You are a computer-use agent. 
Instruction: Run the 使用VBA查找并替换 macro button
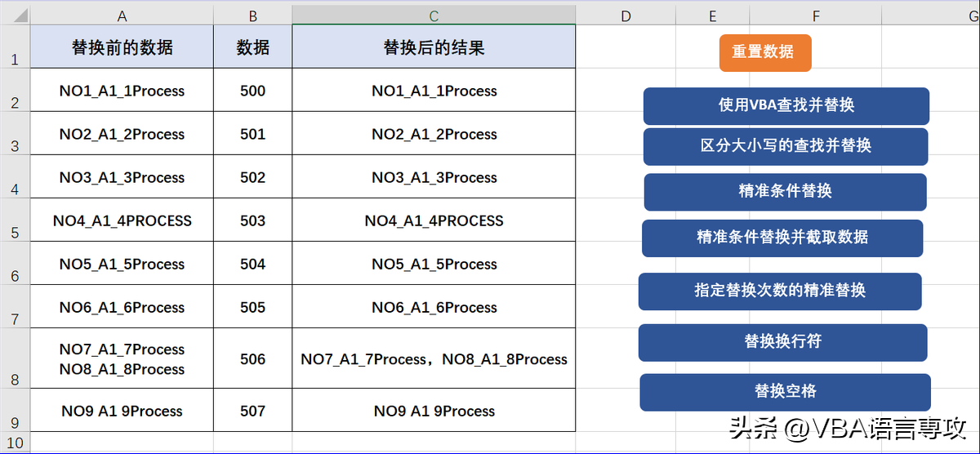click(x=786, y=105)
